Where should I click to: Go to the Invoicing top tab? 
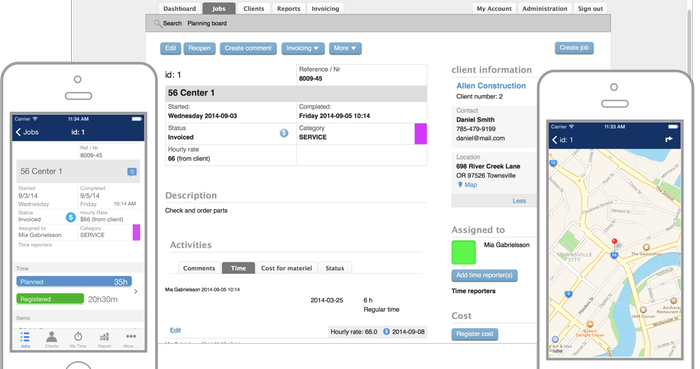click(325, 8)
